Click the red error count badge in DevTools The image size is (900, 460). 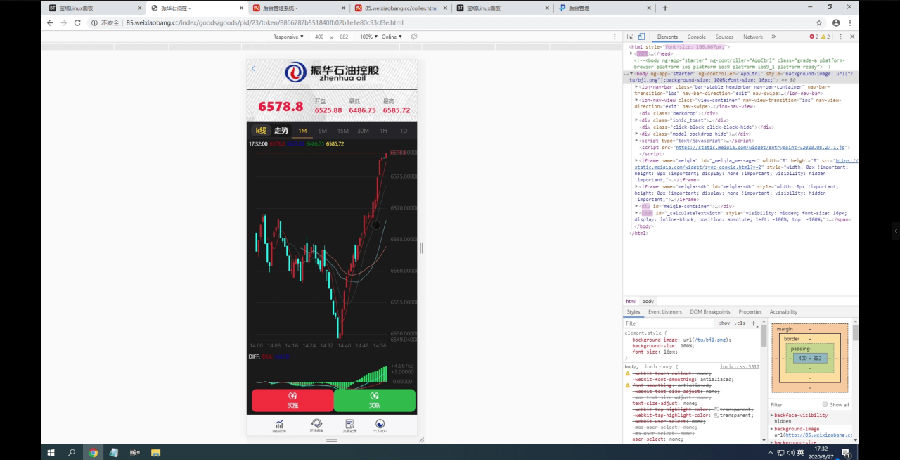[814, 37]
